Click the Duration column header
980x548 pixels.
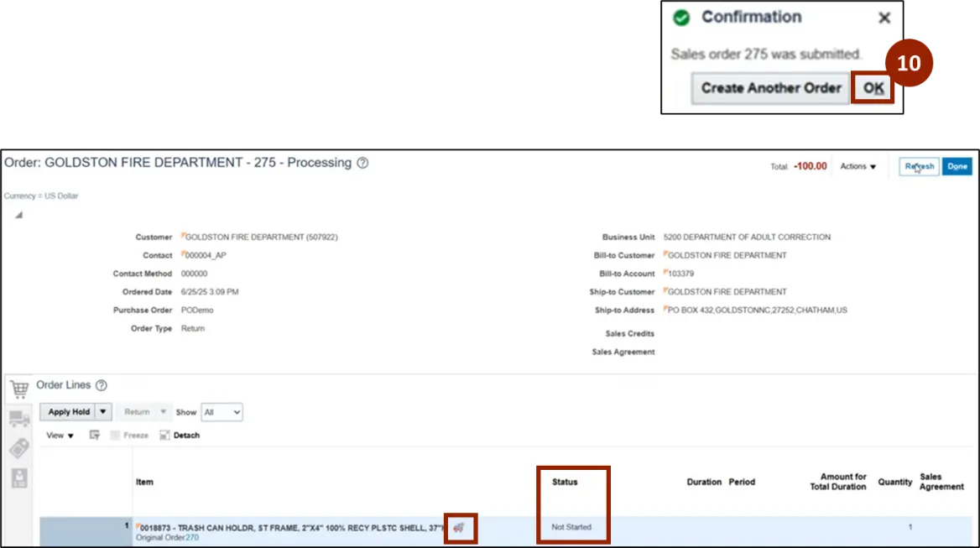[704, 482]
